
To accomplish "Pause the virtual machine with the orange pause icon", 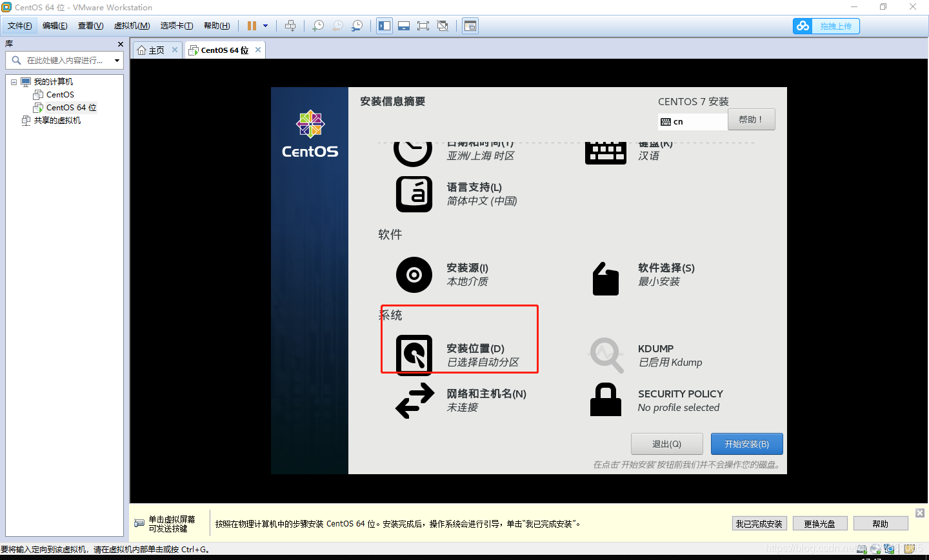I will click(x=252, y=26).
